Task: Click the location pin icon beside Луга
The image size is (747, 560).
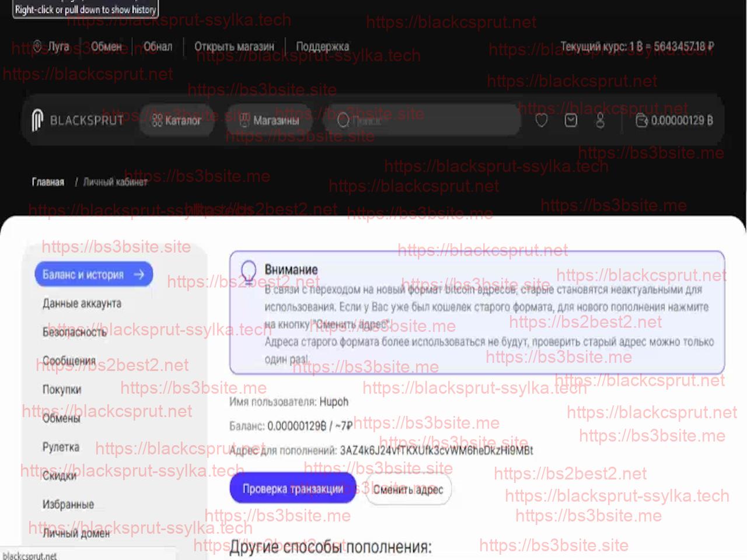Action: pos(38,46)
